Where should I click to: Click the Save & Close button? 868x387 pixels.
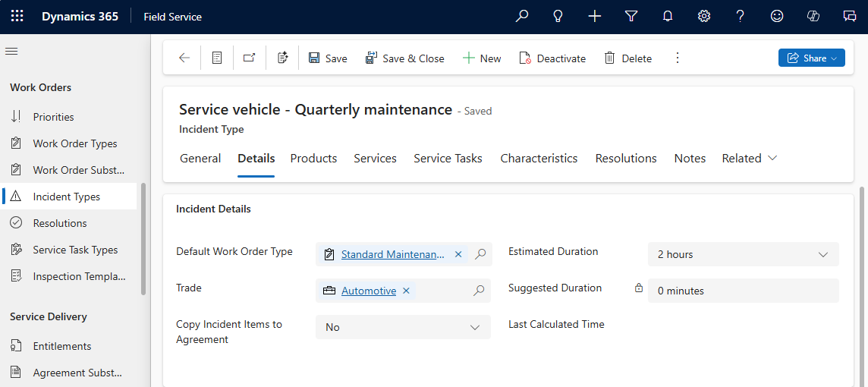pyautogui.click(x=404, y=58)
